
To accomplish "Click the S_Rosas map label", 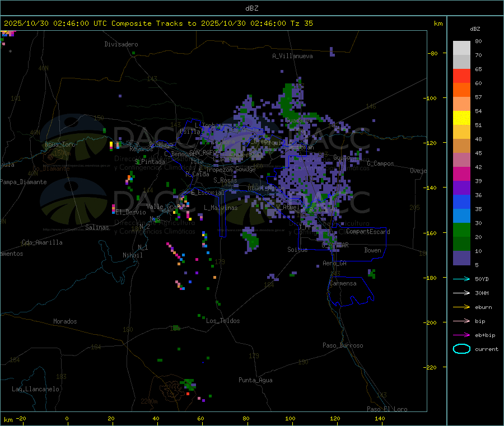I will pos(225,180).
